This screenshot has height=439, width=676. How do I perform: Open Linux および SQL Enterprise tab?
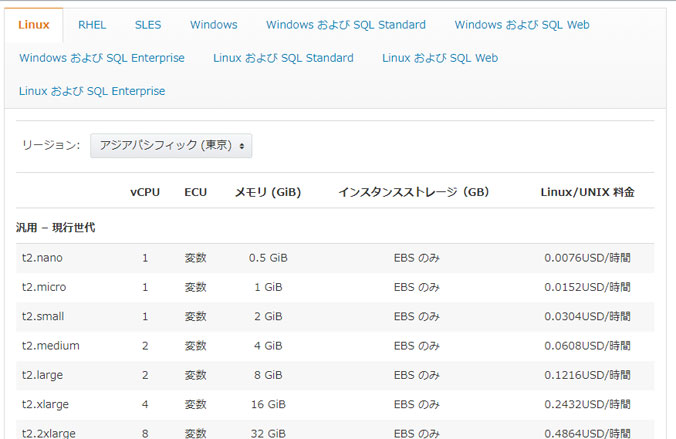92,91
